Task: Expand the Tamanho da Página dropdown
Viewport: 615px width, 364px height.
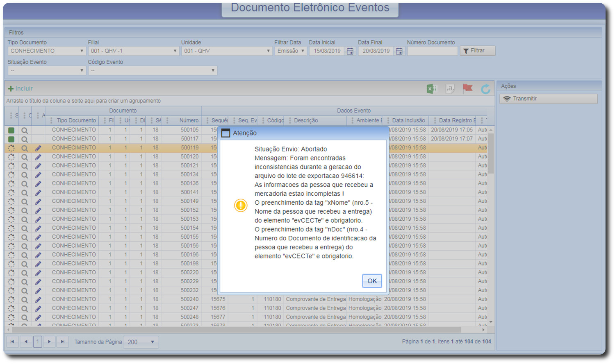Action: tap(152, 342)
